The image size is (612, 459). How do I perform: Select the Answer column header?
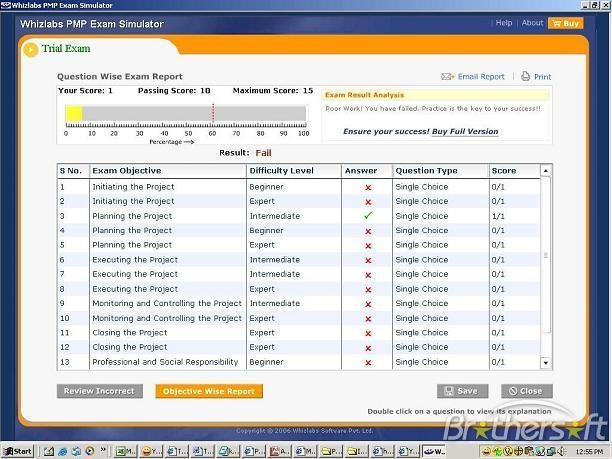pyautogui.click(x=367, y=171)
